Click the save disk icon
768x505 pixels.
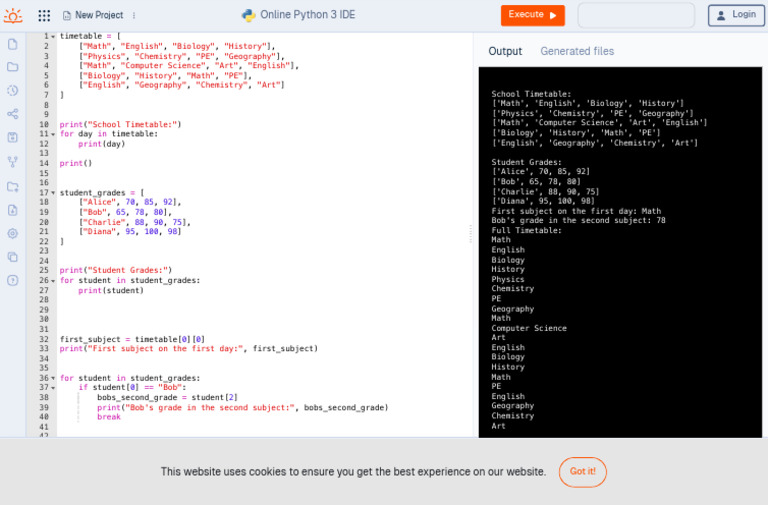13,137
